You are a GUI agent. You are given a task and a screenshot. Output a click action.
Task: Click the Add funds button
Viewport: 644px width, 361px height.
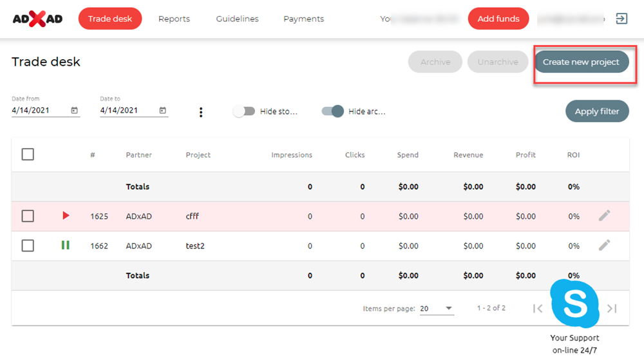tap(498, 19)
